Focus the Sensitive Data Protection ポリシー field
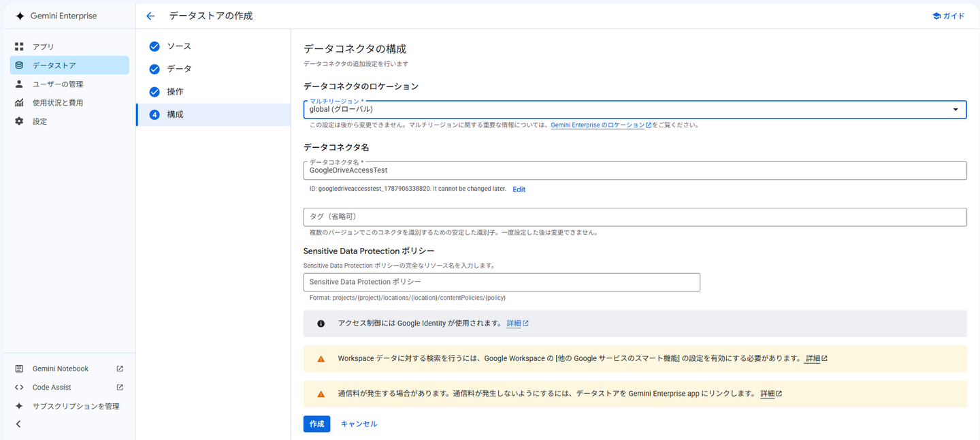 pyautogui.click(x=502, y=282)
